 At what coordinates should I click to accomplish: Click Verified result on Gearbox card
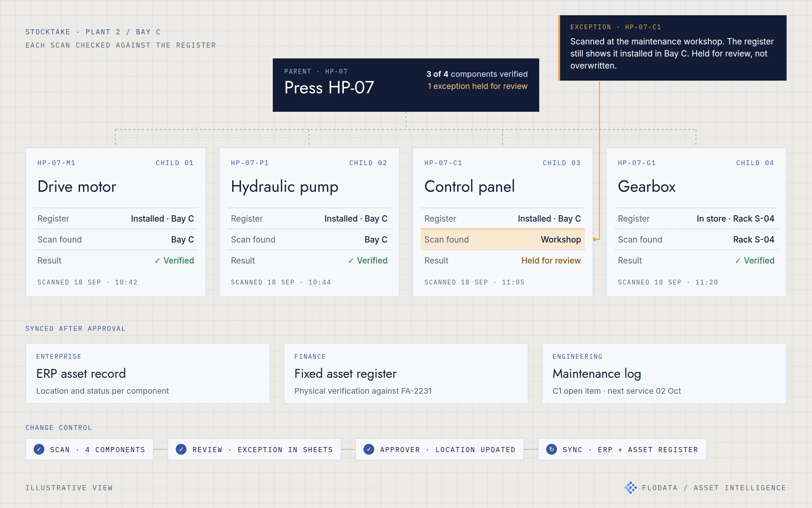(x=755, y=260)
